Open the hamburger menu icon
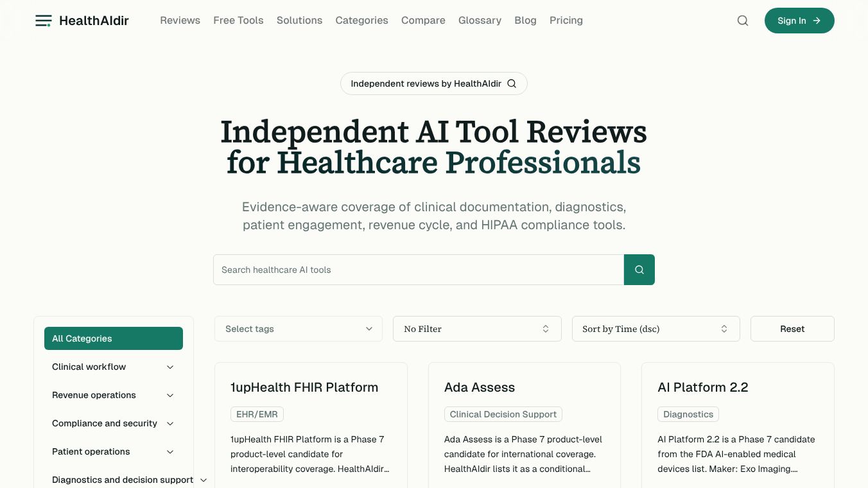This screenshot has height=488, width=868. [x=44, y=21]
